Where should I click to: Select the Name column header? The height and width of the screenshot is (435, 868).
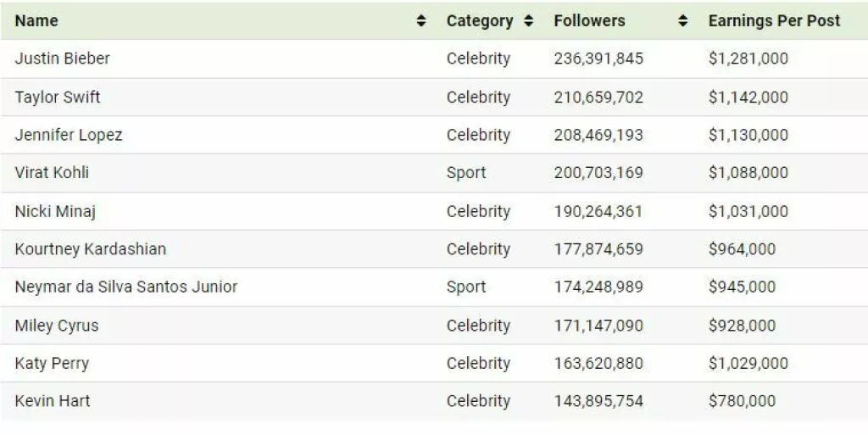36,21
